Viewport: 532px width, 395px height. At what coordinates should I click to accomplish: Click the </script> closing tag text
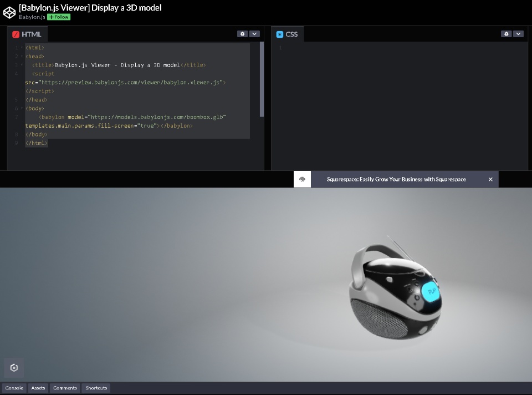pyautogui.click(x=40, y=91)
